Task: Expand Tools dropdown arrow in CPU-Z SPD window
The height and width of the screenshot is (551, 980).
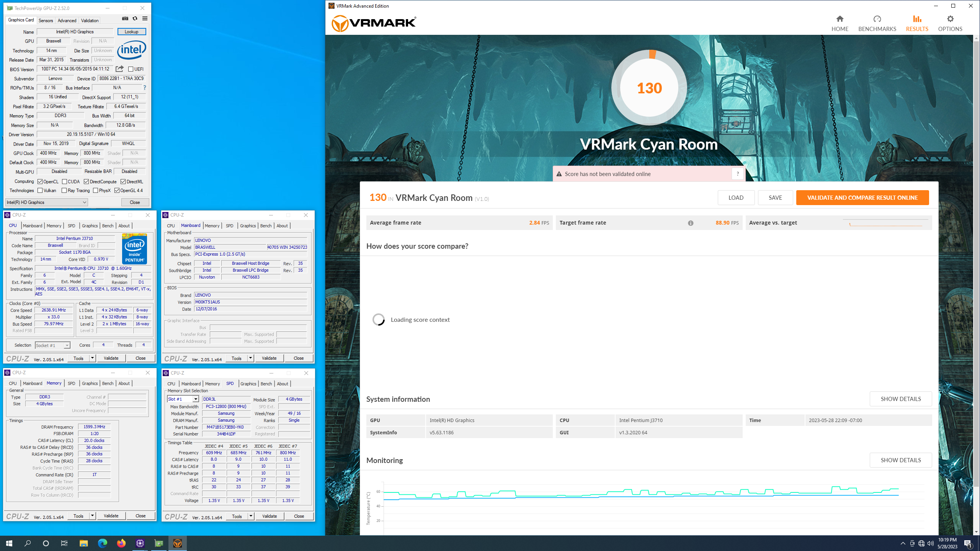Action: [251, 516]
